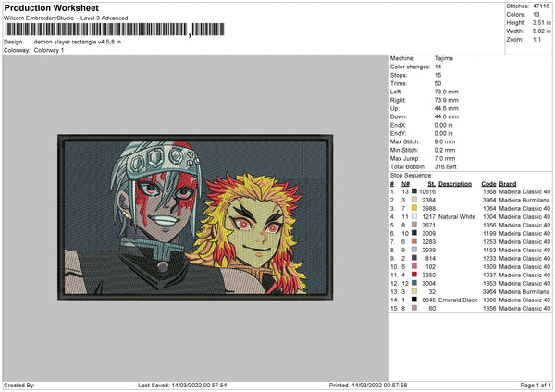Select the yellow swatch for code 1064
Viewport: 555px width, 392px height.
413,208
